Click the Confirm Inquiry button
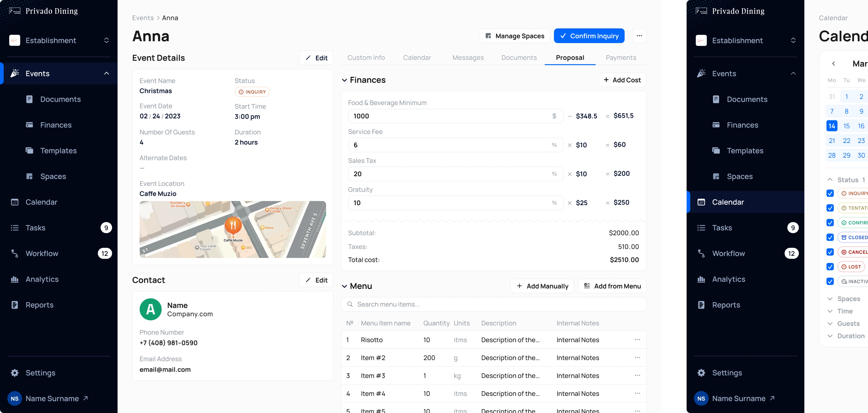This screenshot has height=413, width=868. point(589,36)
